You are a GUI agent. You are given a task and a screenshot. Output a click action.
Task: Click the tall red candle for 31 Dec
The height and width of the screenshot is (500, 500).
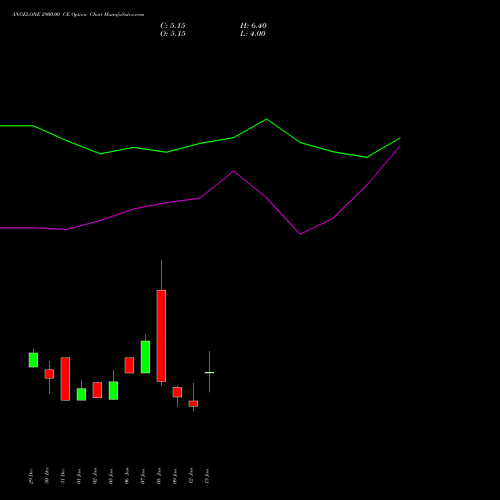(x=65, y=379)
